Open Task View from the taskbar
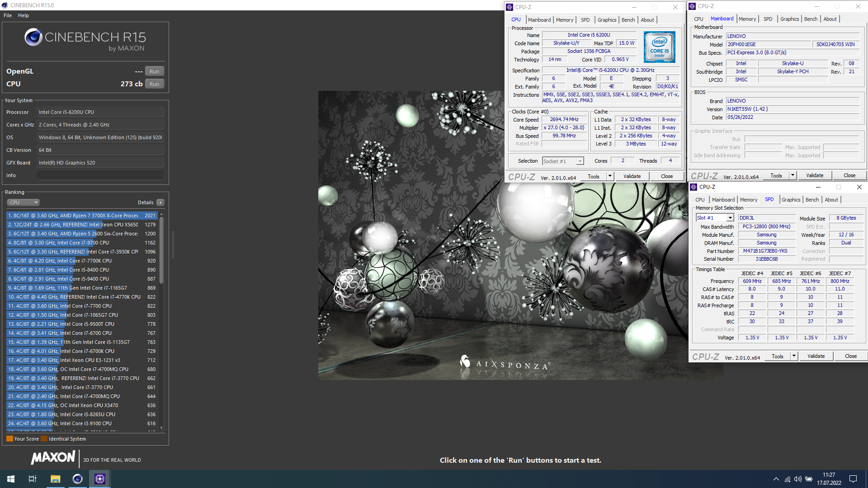This screenshot has height=488, width=868. (x=33, y=479)
